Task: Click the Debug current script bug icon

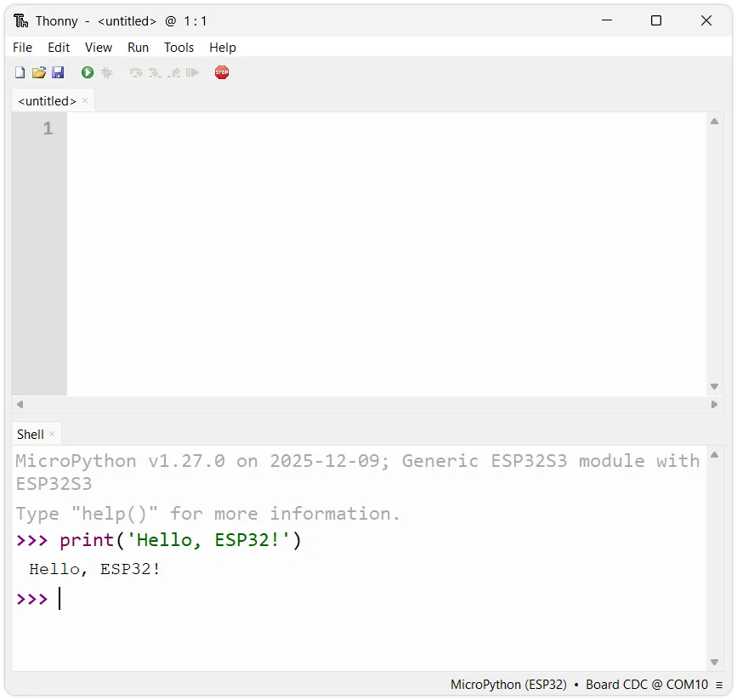Action: point(106,73)
